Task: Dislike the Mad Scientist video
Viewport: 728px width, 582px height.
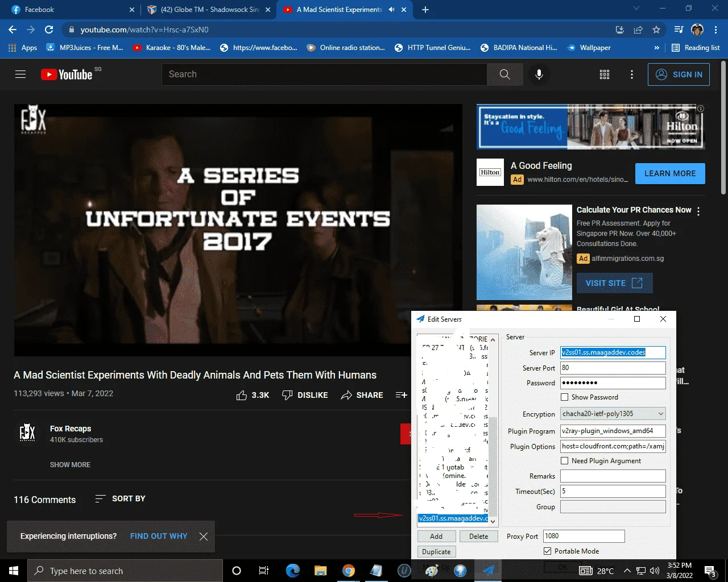Action: click(x=305, y=395)
